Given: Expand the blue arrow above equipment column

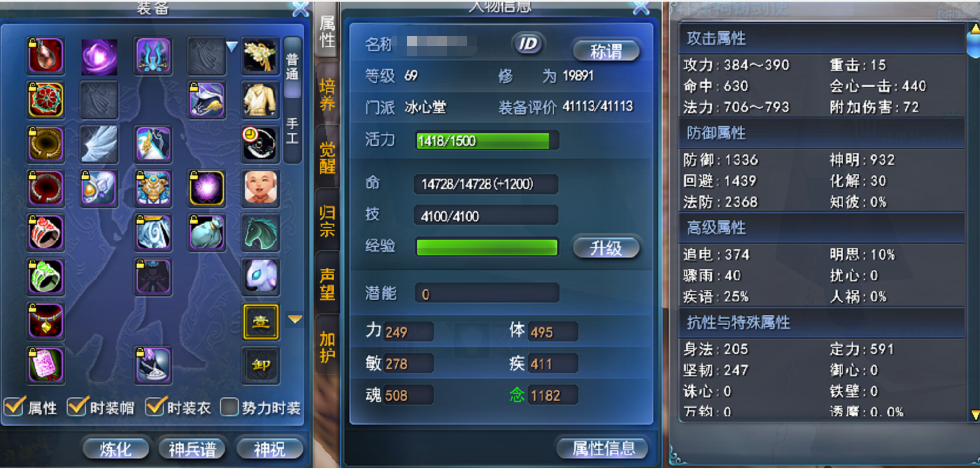Looking at the screenshot, I should point(232,47).
